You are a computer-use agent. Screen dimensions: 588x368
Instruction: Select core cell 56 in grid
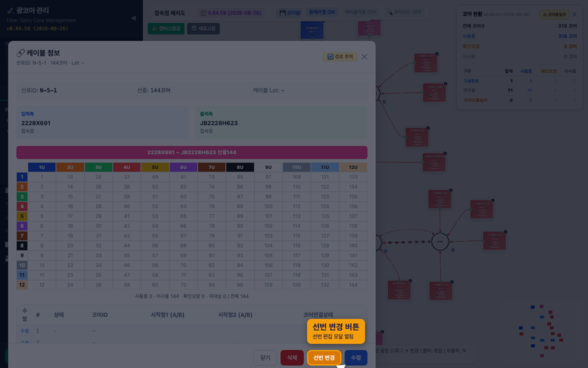[155, 245]
